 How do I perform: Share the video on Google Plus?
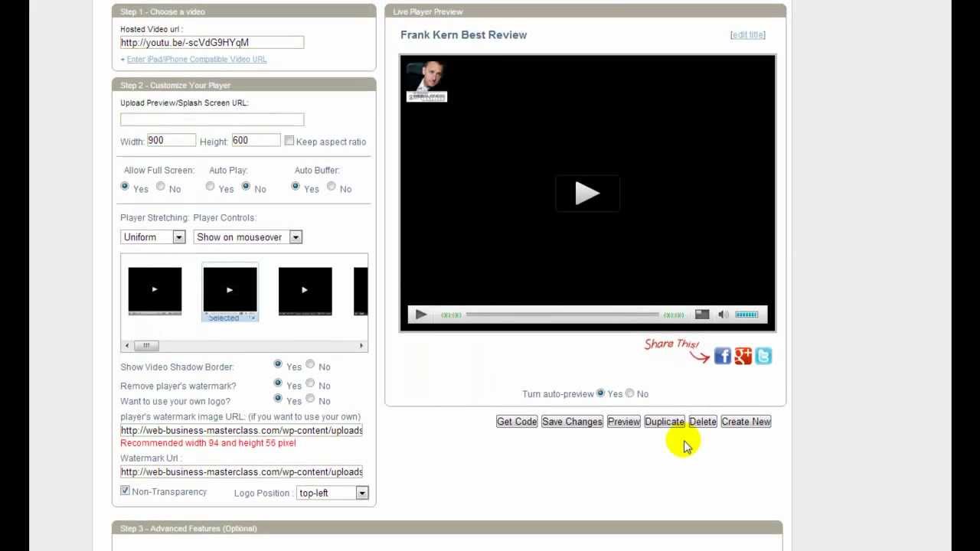pyautogui.click(x=743, y=356)
